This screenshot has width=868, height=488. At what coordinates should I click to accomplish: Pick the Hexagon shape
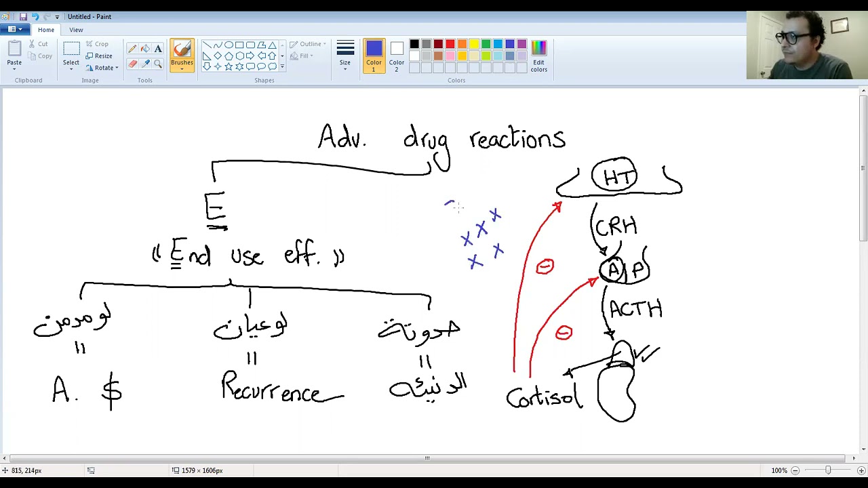(x=239, y=56)
